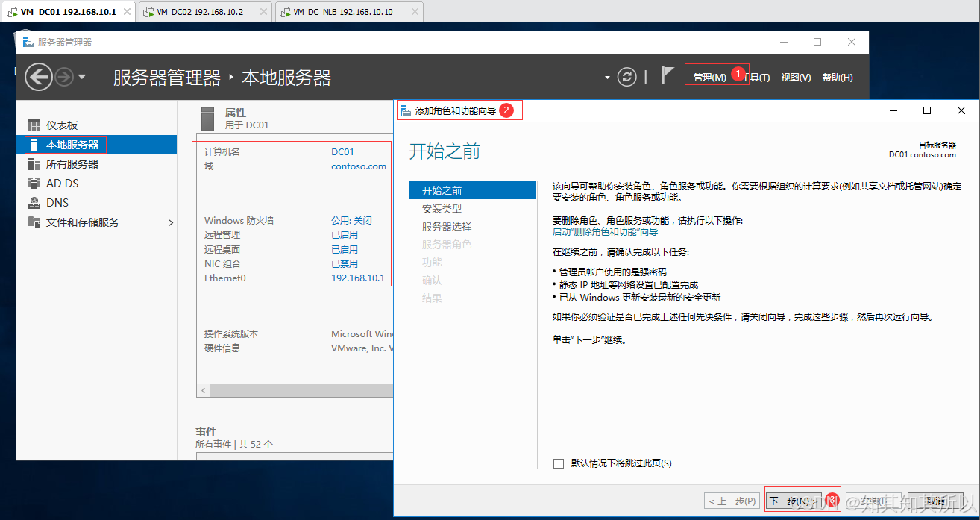The image size is (980, 520).
Task: Click the forward navigation arrow icon
Action: (64, 77)
